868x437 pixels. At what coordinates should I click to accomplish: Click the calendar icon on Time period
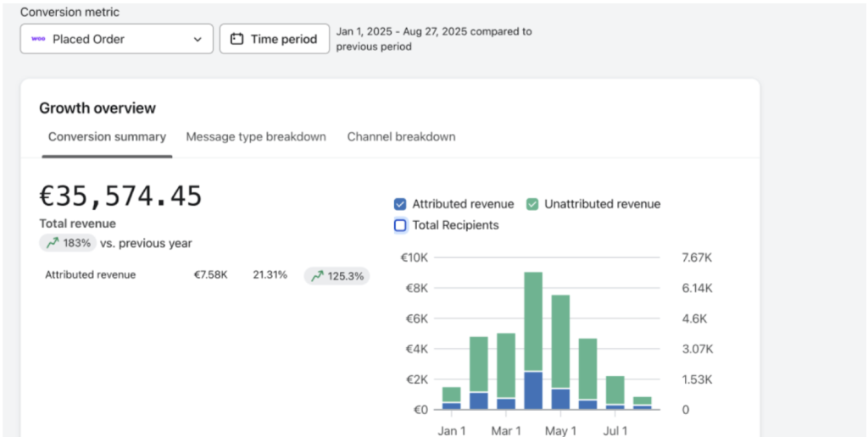pyautogui.click(x=237, y=39)
